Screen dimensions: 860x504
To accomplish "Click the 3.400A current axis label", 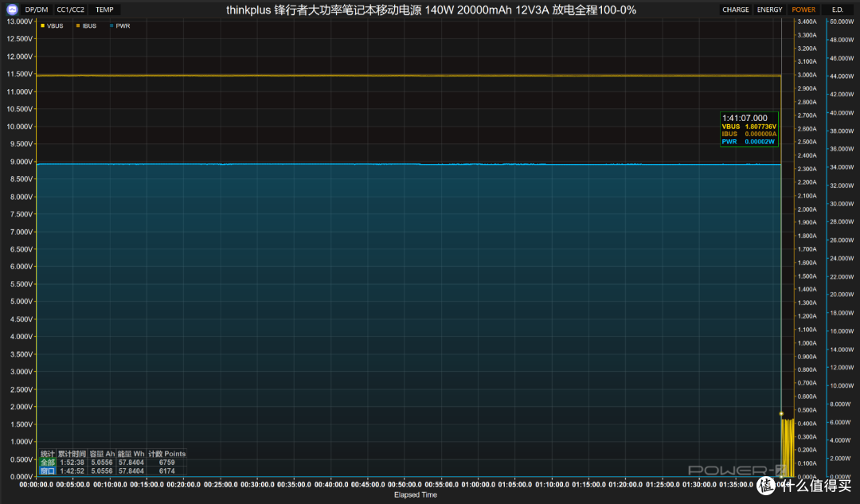I will (807, 21).
